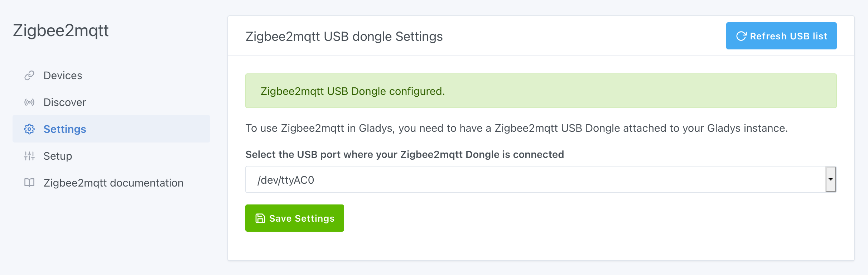Switch to the Devices section
868x275 pixels.
pyautogui.click(x=62, y=76)
